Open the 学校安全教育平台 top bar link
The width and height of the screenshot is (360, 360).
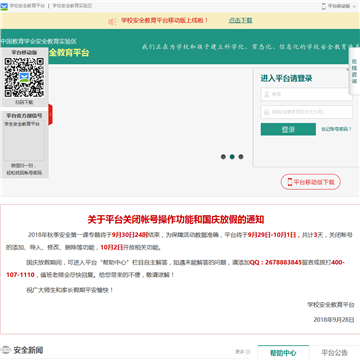(27, 6)
